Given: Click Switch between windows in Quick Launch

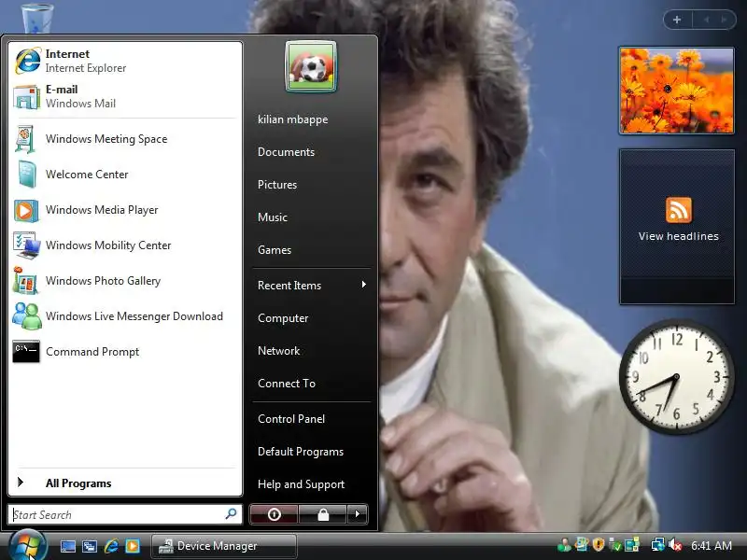Looking at the screenshot, I should (89, 546).
